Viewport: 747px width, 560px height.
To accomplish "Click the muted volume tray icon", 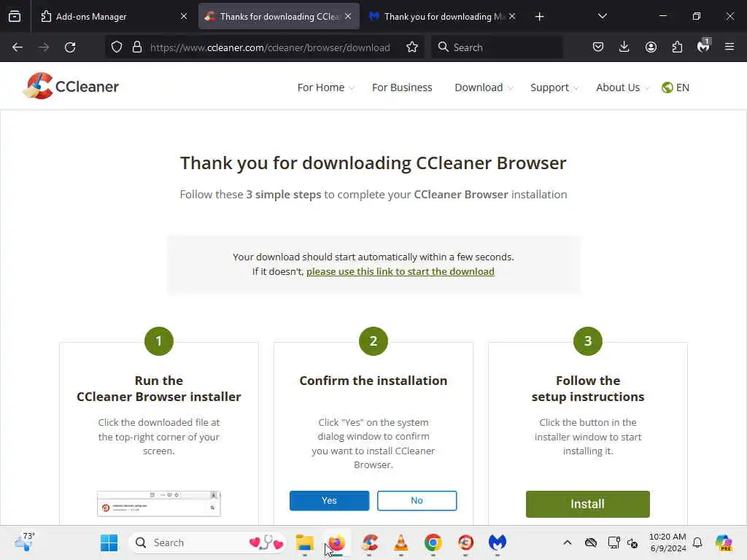I will click(x=632, y=542).
